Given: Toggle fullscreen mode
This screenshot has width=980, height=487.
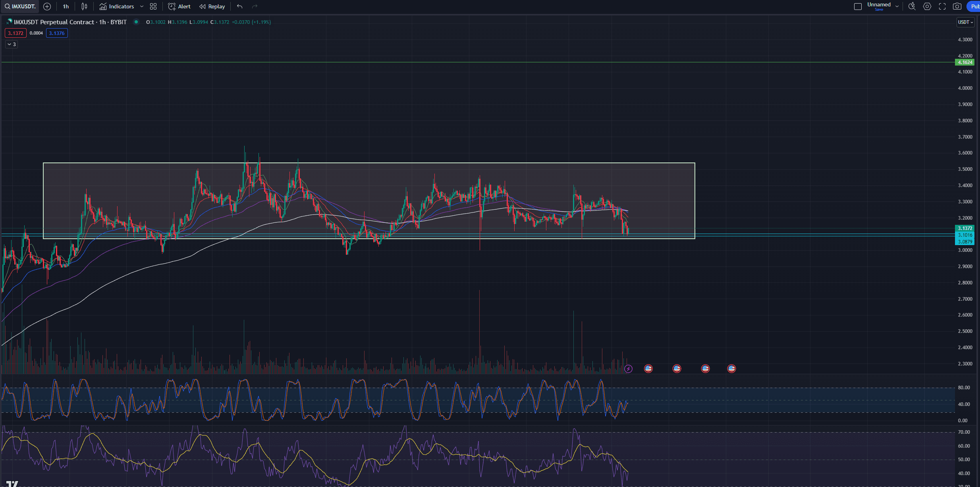Looking at the screenshot, I should (x=942, y=6).
